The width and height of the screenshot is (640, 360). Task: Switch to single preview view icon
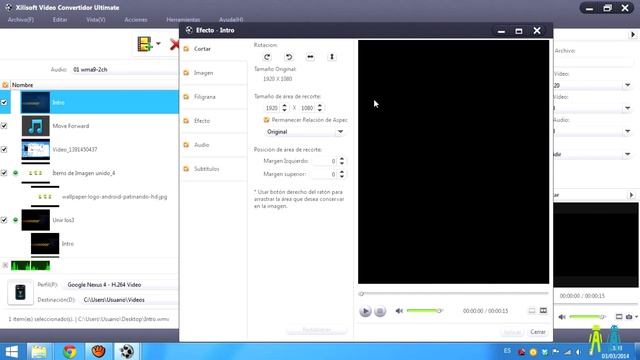point(532,311)
